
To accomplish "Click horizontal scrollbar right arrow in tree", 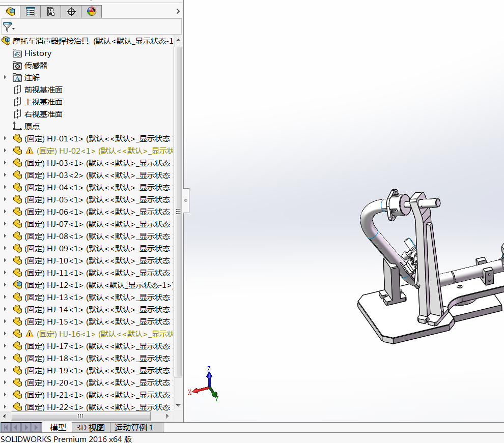I will pos(167,417).
